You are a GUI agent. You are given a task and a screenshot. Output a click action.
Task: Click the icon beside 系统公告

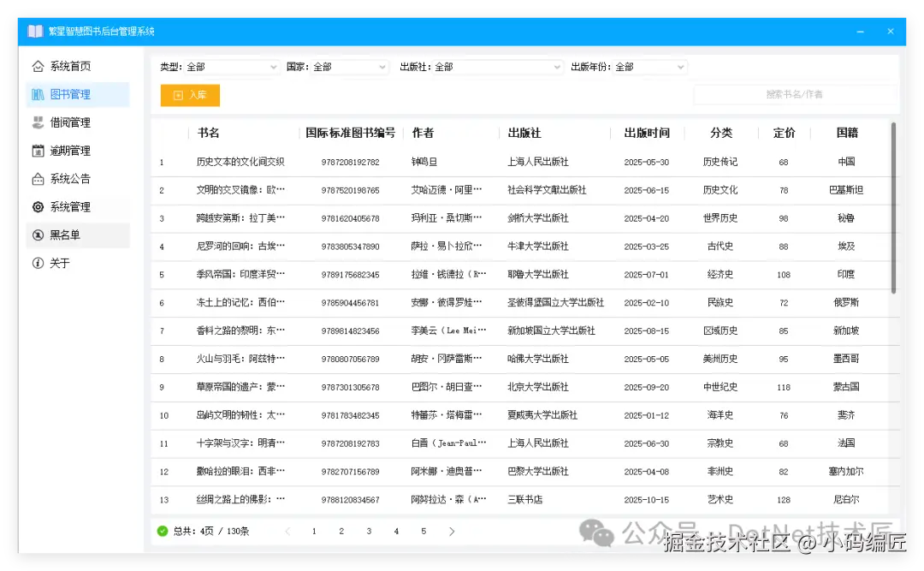coord(38,179)
